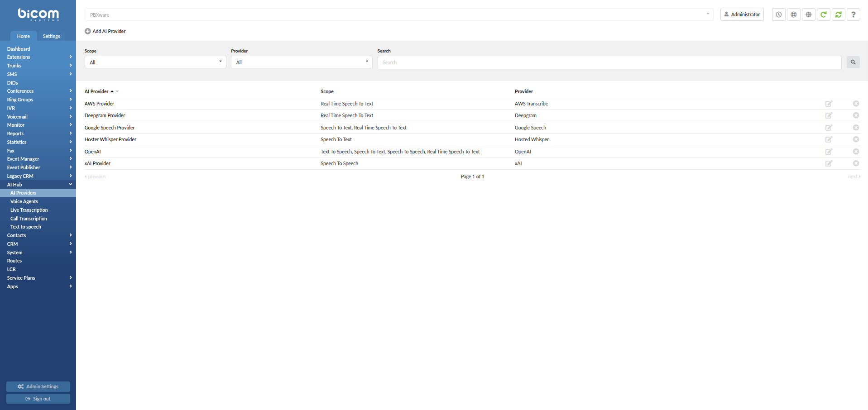Click the Deepgram provider cell
This screenshot has height=410, width=868.
pos(525,115)
